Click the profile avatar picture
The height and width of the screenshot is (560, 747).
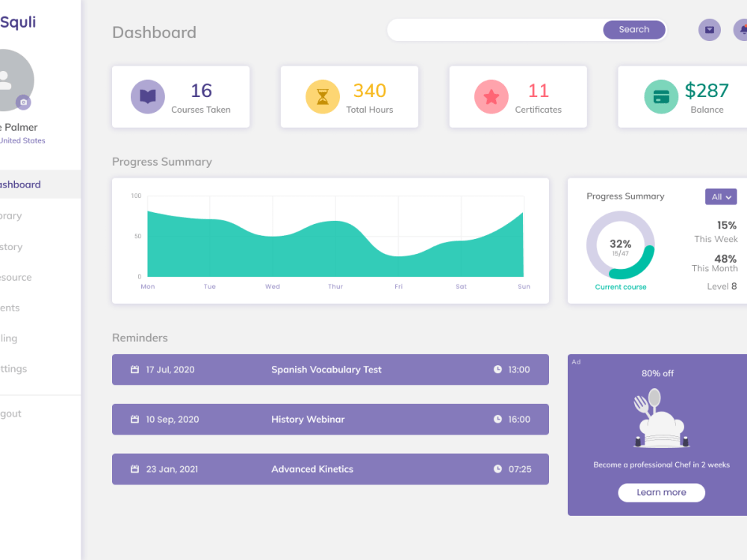tap(14, 80)
